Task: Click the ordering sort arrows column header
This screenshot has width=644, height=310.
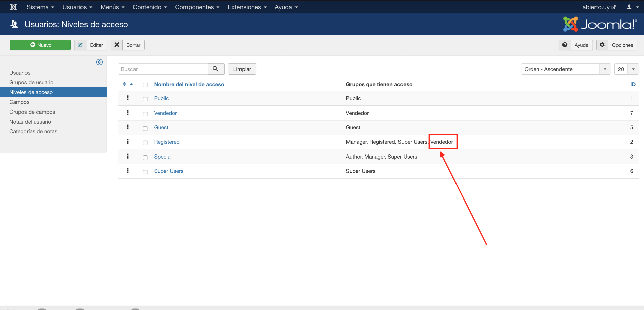Action: tap(124, 84)
